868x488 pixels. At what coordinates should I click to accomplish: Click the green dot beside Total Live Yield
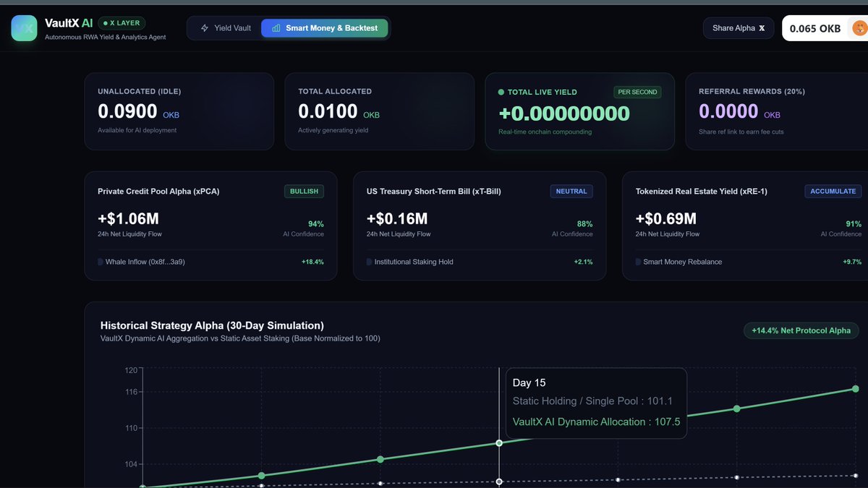pos(501,93)
